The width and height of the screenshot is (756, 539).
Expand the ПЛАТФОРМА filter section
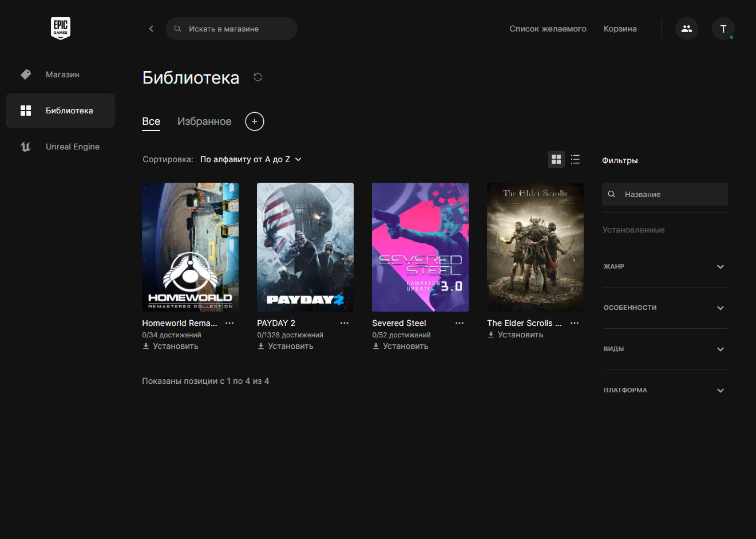pyautogui.click(x=664, y=390)
